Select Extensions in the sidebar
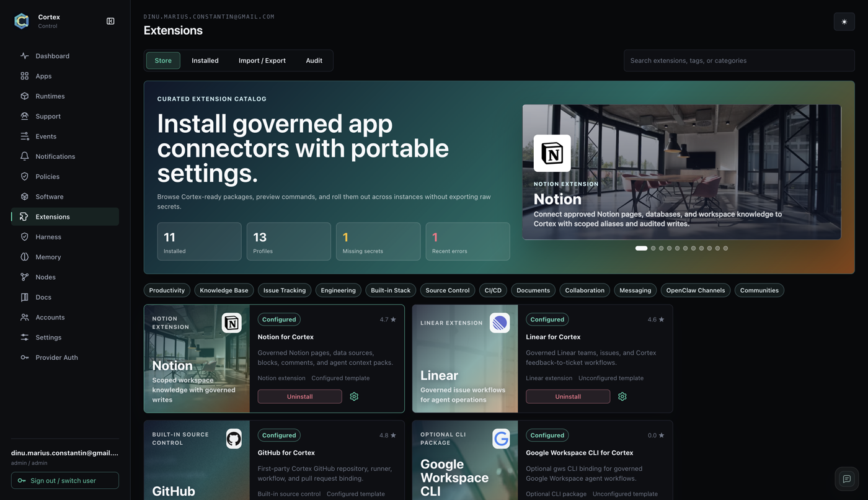Image resolution: width=868 pixels, height=500 pixels. (65, 217)
